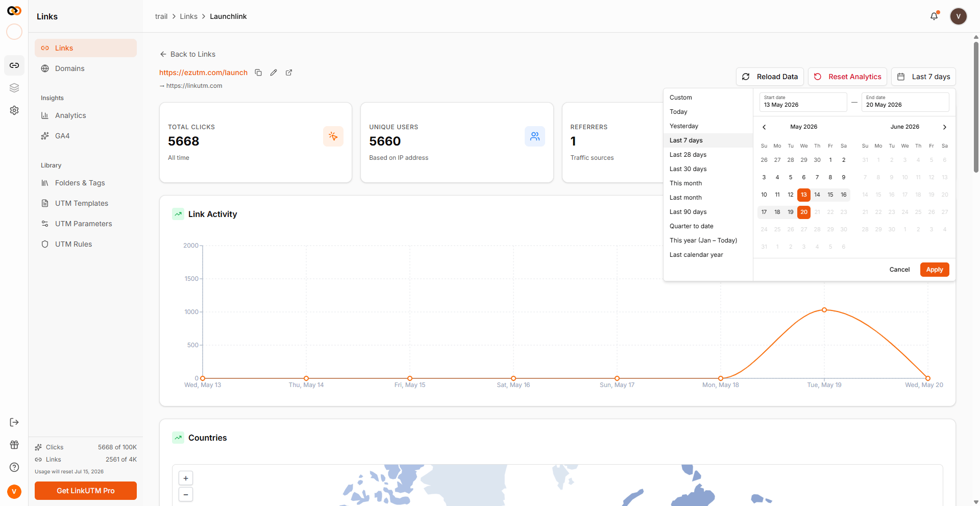The width and height of the screenshot is (980, 506).
Task: Select Last 90 days preset
Action: [708, 212]
